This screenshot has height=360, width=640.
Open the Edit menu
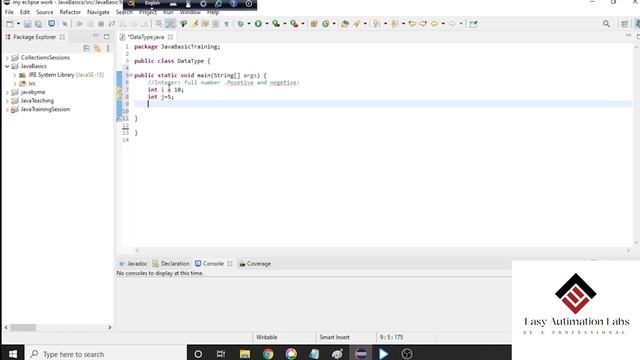(25, 12)
